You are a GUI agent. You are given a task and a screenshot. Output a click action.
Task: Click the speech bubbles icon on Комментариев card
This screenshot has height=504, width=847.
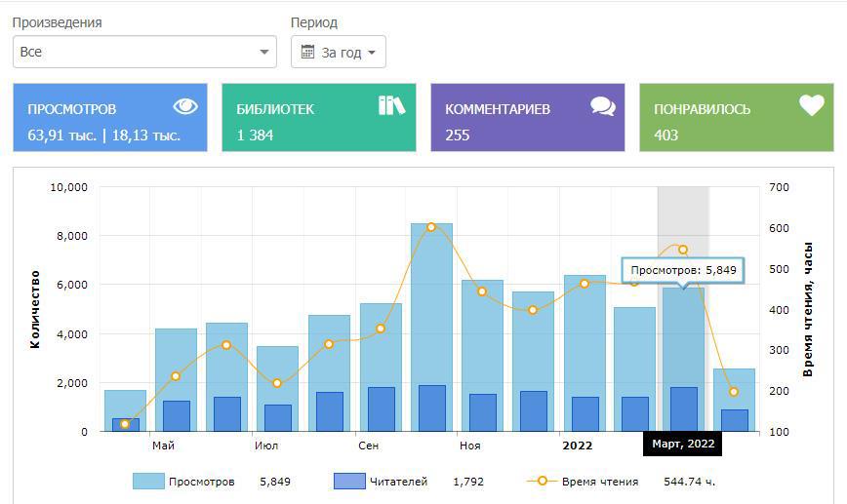[603, 106]
